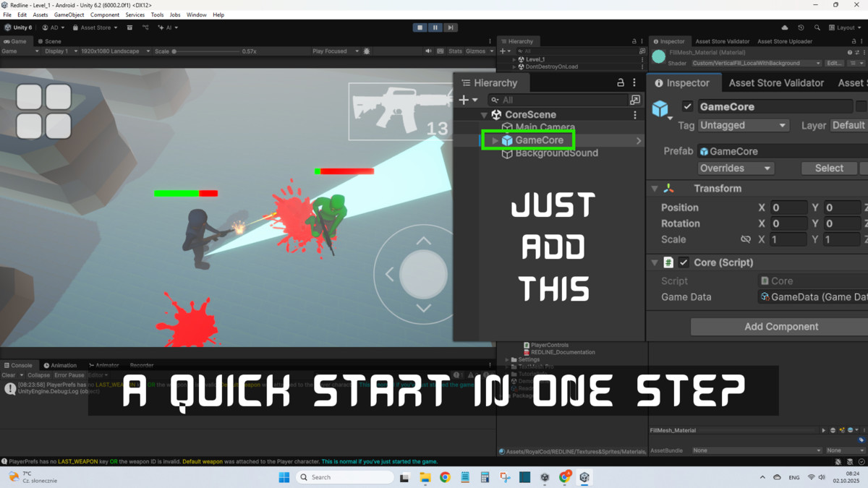Switch to the Asset Store Validator tab

click(775, 82)
